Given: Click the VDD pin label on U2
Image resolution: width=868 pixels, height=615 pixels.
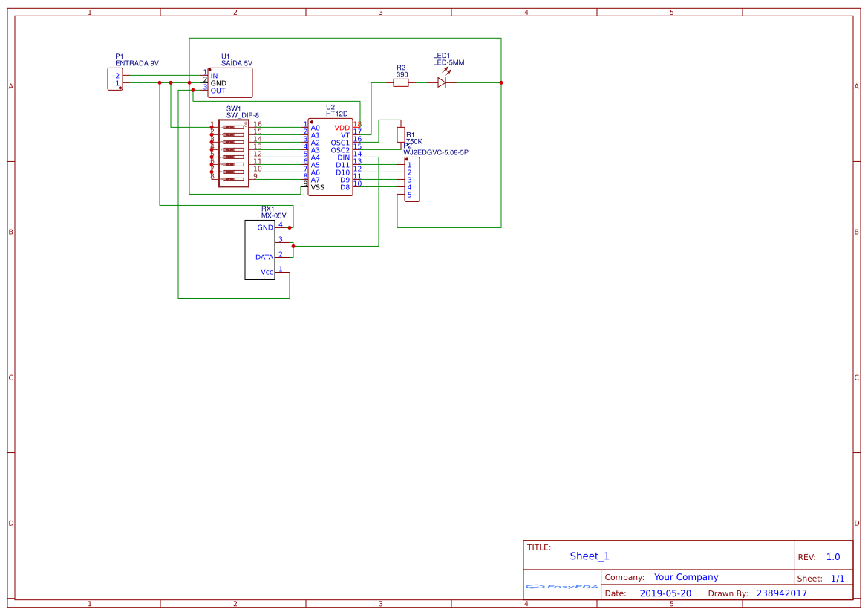Looking at the screenshot, I should tap(342, 128).
